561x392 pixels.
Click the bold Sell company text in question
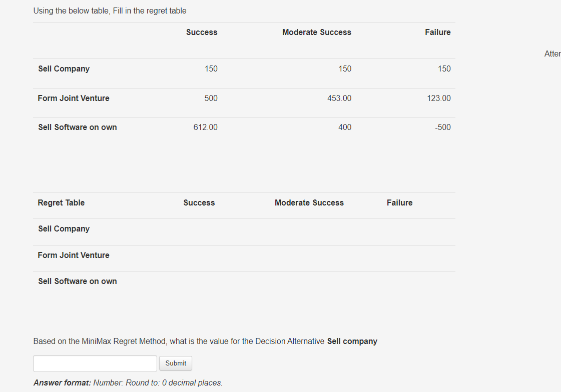[352, 341]
